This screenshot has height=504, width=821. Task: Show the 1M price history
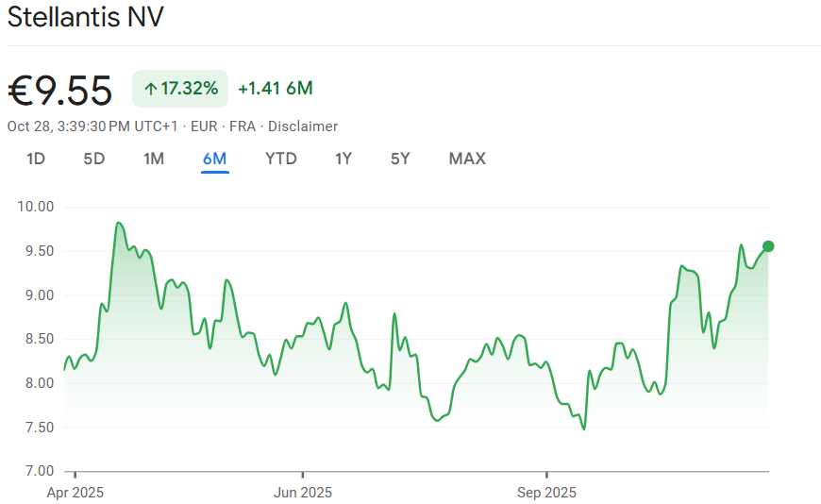pyautogui.click(x=154, y=159)
